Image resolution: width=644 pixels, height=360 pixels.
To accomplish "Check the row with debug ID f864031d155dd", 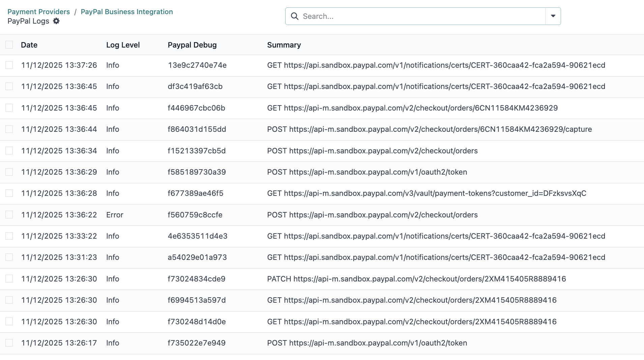I will pos(9,129).
